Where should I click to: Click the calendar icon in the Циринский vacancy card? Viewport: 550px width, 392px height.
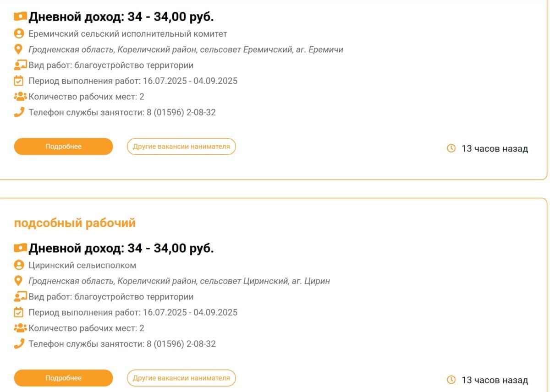[19, 313]
